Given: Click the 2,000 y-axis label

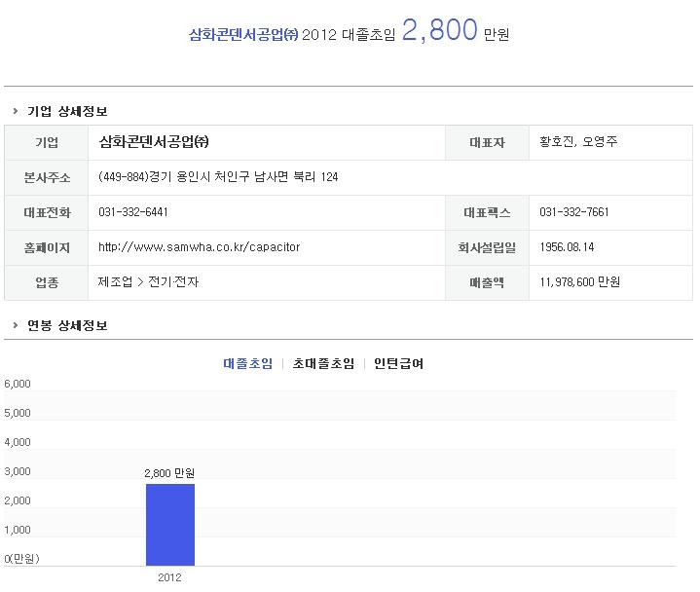Looking at the screenshot, I should coord(18,500).
